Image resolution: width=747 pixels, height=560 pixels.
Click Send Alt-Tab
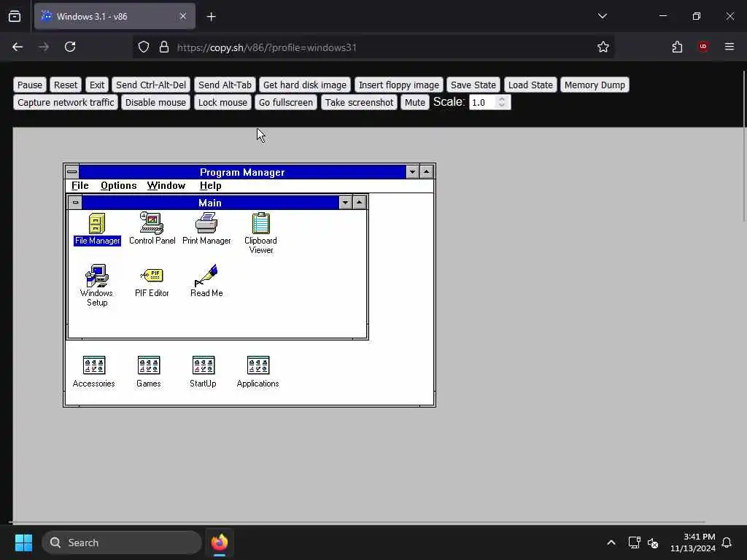pos(225,85)
